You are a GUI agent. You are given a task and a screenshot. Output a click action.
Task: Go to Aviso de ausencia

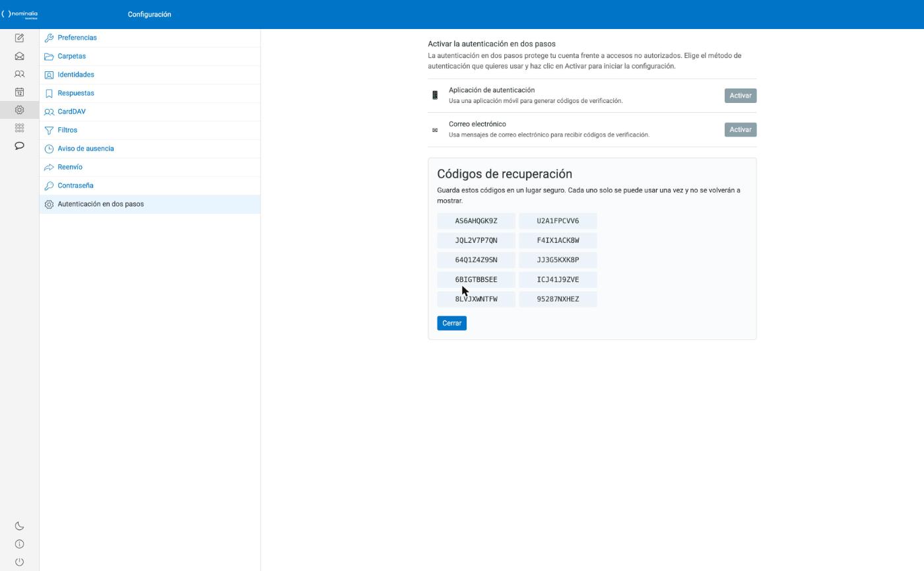coord(150,149)
